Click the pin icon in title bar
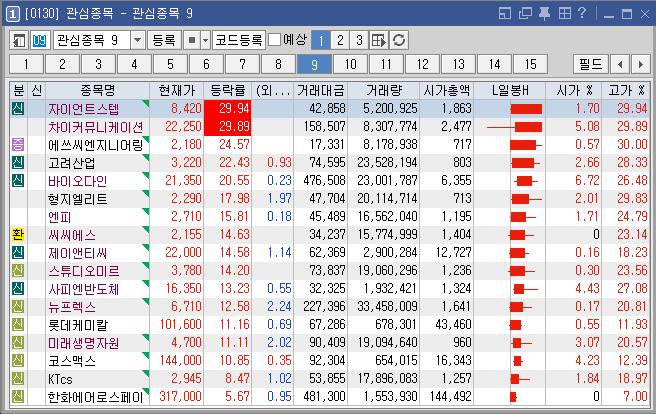 coord(544,13)
